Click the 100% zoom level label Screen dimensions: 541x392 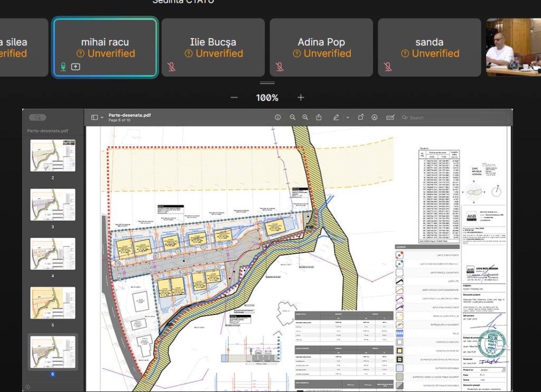tap(267, 98)
